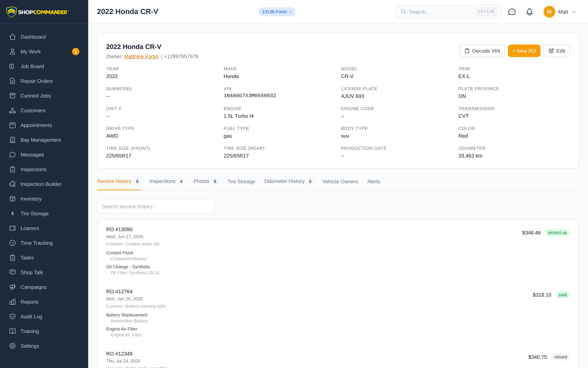Expand the Matt user menu chevron

(x=574, y=12)
